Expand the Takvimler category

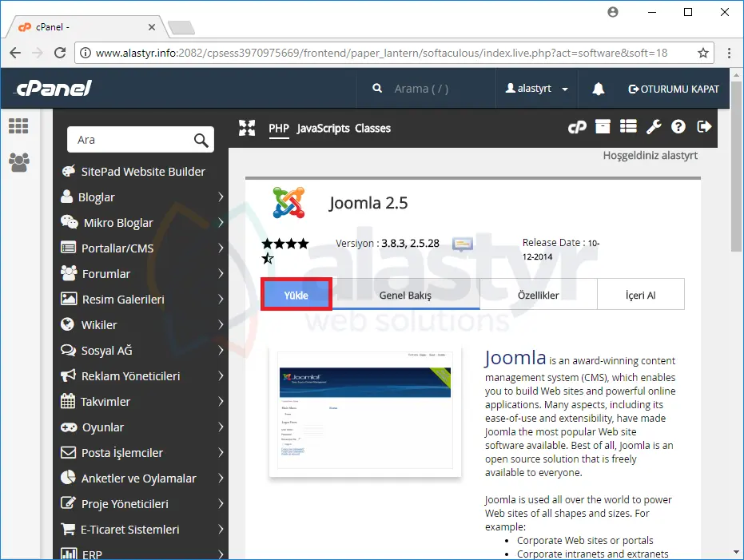pyautogui.click(x=141, y=402)
